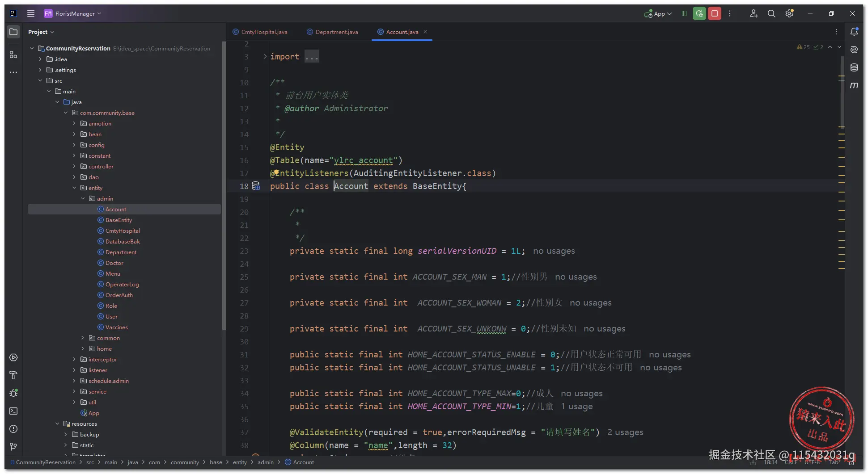Click the warnings count indicator showing 25
The image size is (868, 474).
[x=803, y=47]
